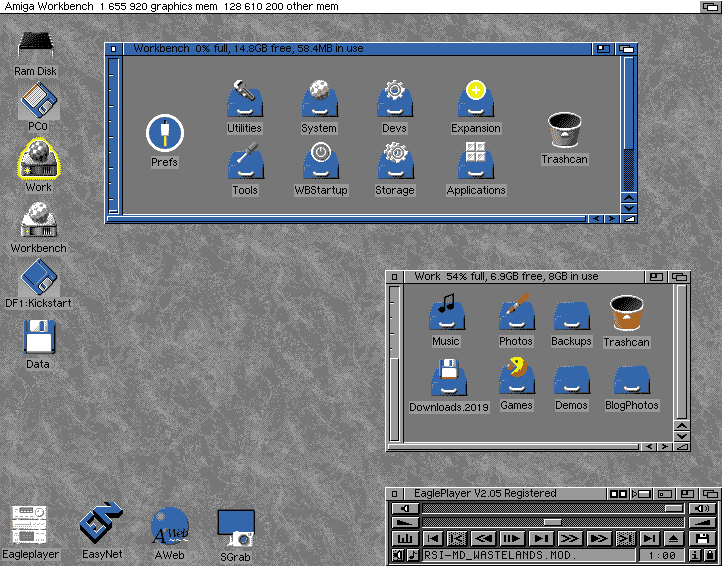
Task: Toggle the music note button in EaglePlayer
Action: [413, 555]
